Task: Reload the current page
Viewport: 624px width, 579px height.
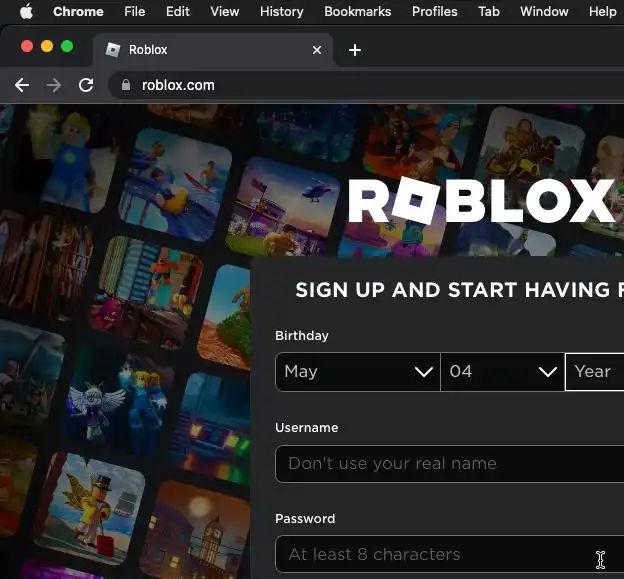Action: coord(86,85)
